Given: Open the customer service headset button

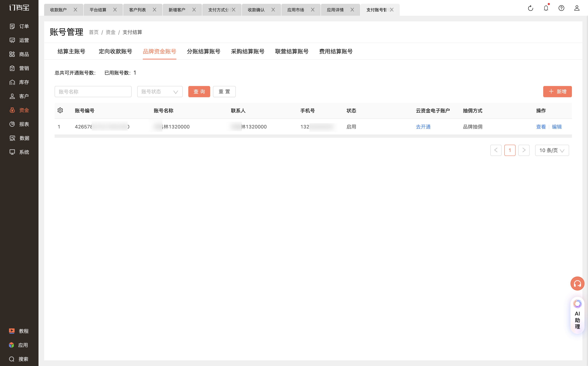Looking at the screenshot, I should [577, 284].
